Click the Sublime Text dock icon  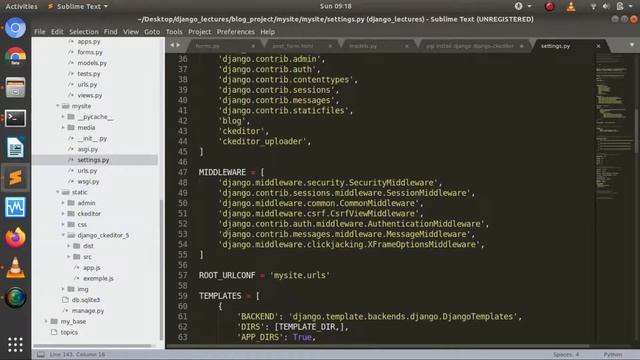tap(15, 178)
